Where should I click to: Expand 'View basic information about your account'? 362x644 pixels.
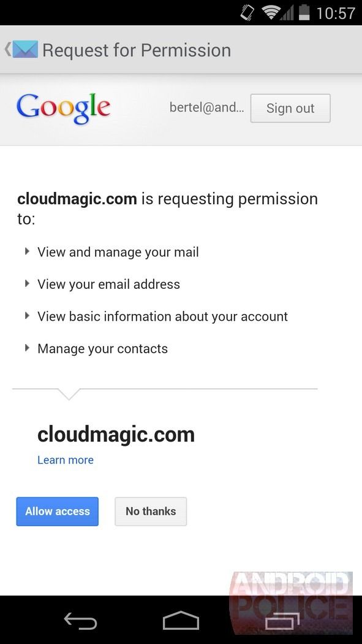tap(27, 316)
